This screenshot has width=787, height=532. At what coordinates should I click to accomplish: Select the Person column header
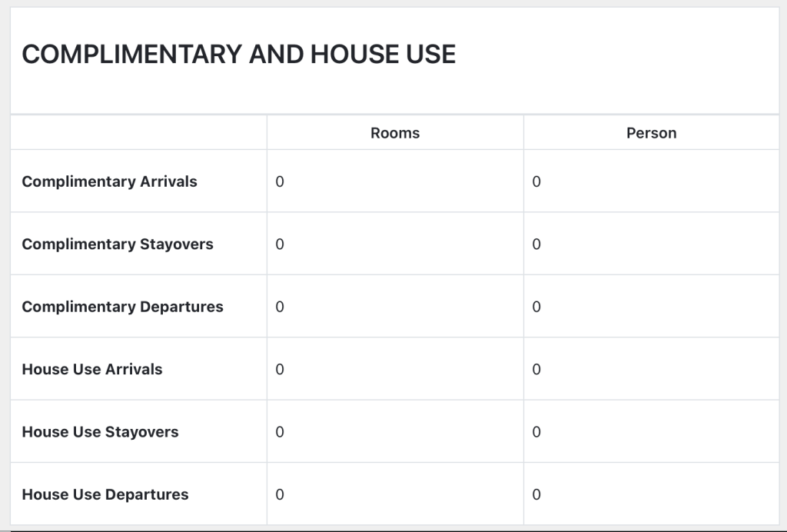[651, 133]
